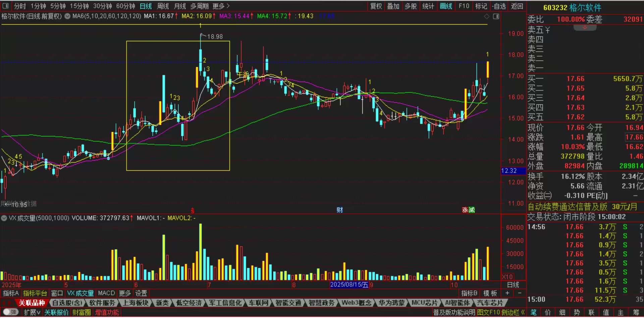Image resolution: width=644 pixels, height=318 pixels.
Task: Select the 日线 daily period
Action: click(146, 6)
